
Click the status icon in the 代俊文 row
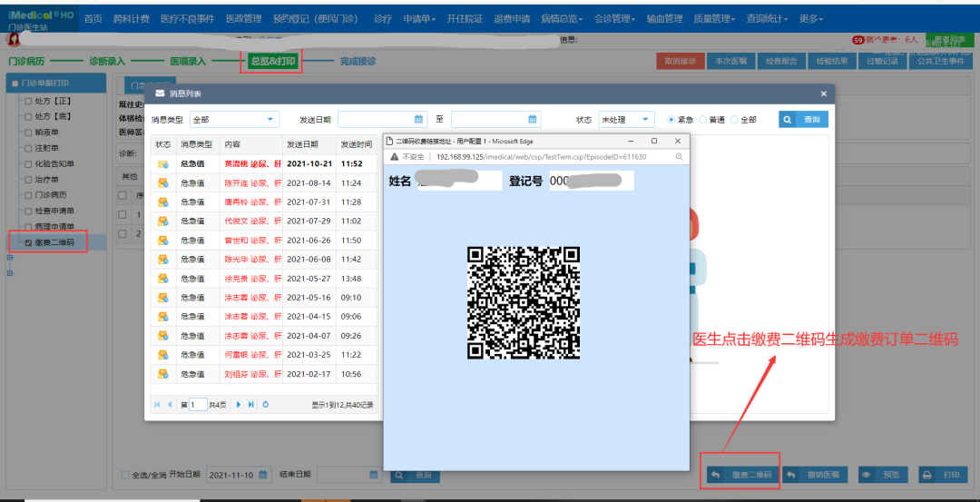click(x=163, y=221)
